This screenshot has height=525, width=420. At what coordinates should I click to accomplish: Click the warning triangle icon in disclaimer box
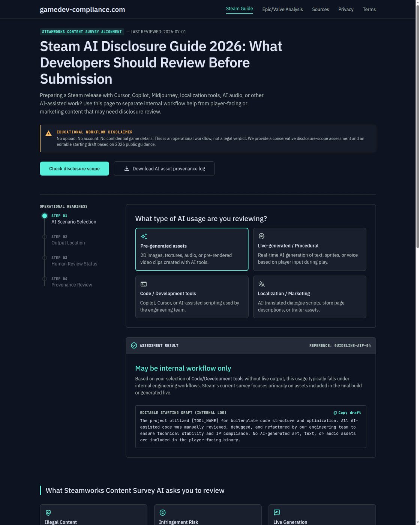pyautogui.click(x=48, y=133)
